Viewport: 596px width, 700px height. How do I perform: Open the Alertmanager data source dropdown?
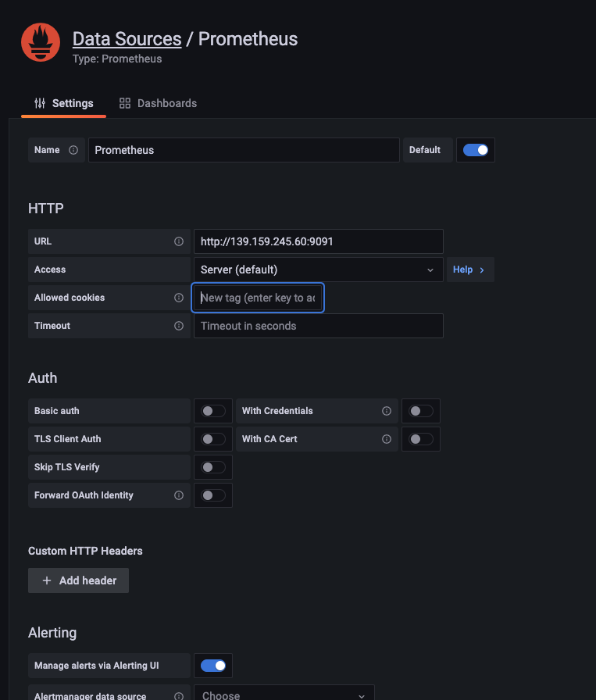(x=284, y=695)
